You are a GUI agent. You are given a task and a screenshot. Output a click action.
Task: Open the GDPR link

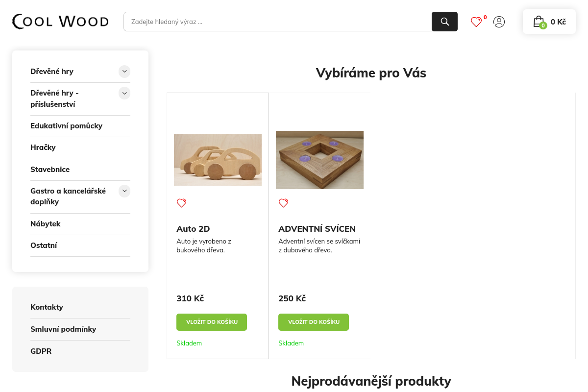click(41, 351)
